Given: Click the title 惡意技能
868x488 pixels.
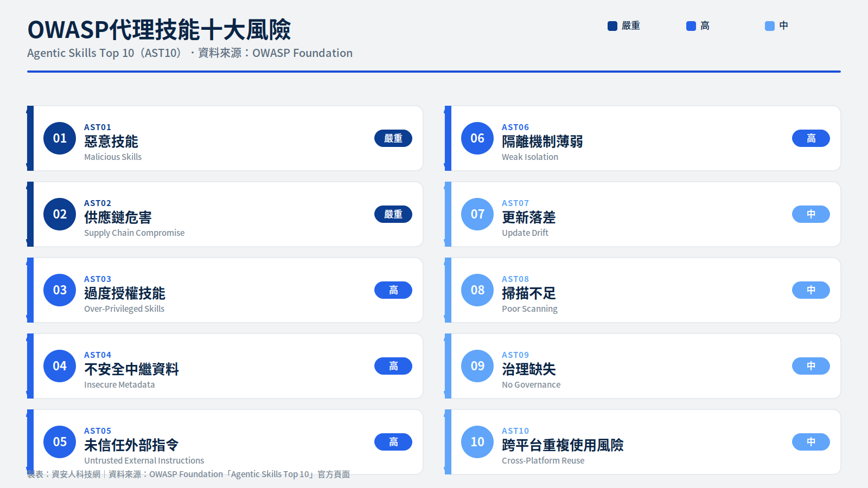Looking at the screenshot, I should 111,142.
